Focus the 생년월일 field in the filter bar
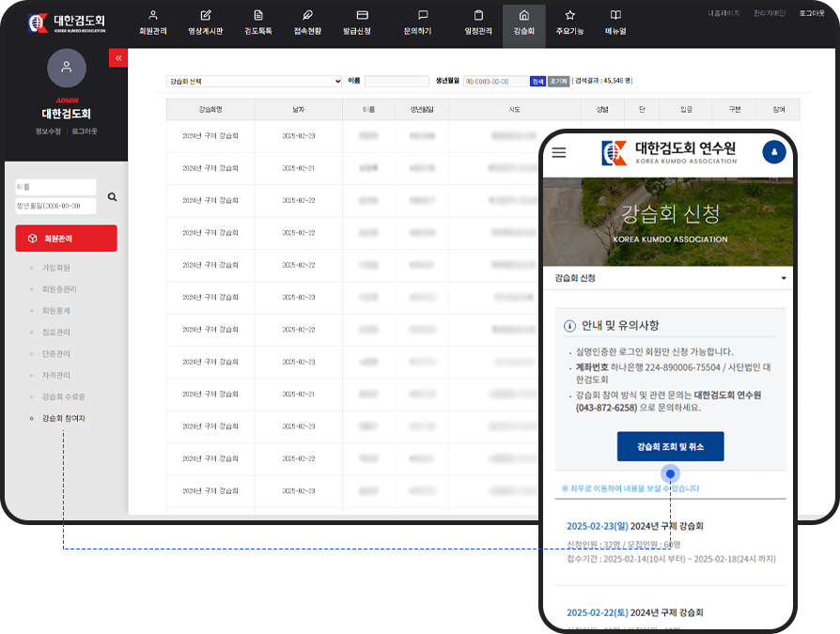This screenshot has width=840, height=634. [x=495, y=82]
